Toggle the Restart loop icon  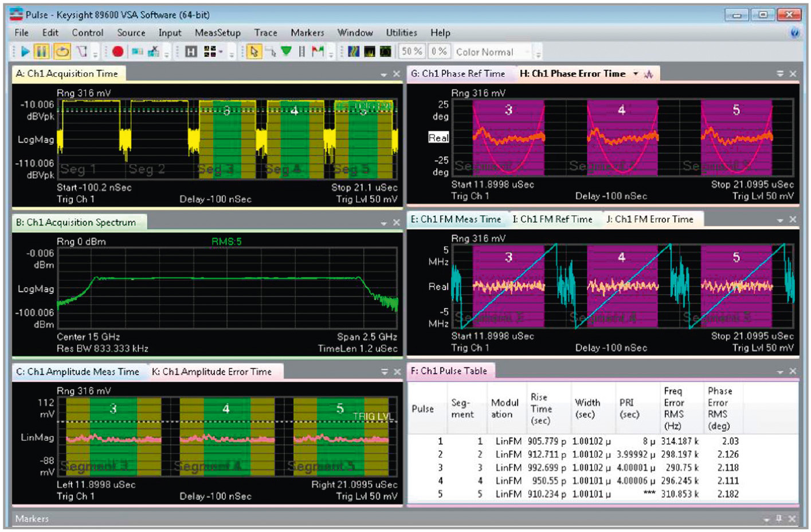pyautogui.click(x=62, y=52)
